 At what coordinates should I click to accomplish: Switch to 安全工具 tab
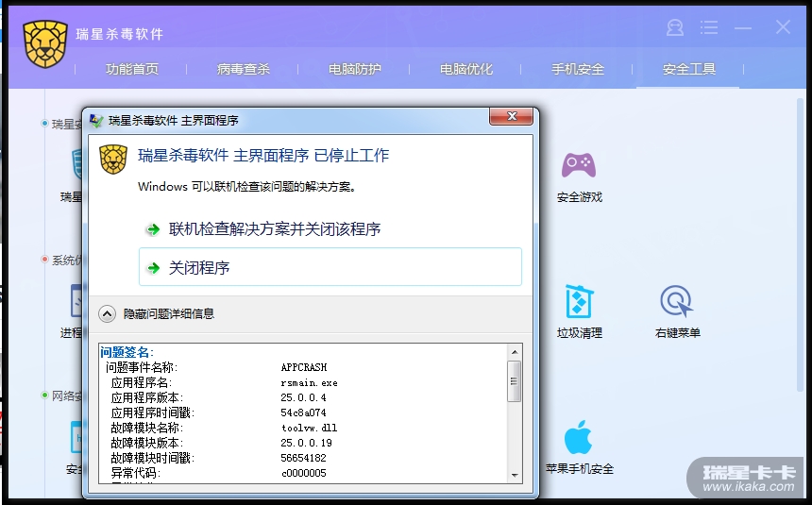(x=689, y=69)
